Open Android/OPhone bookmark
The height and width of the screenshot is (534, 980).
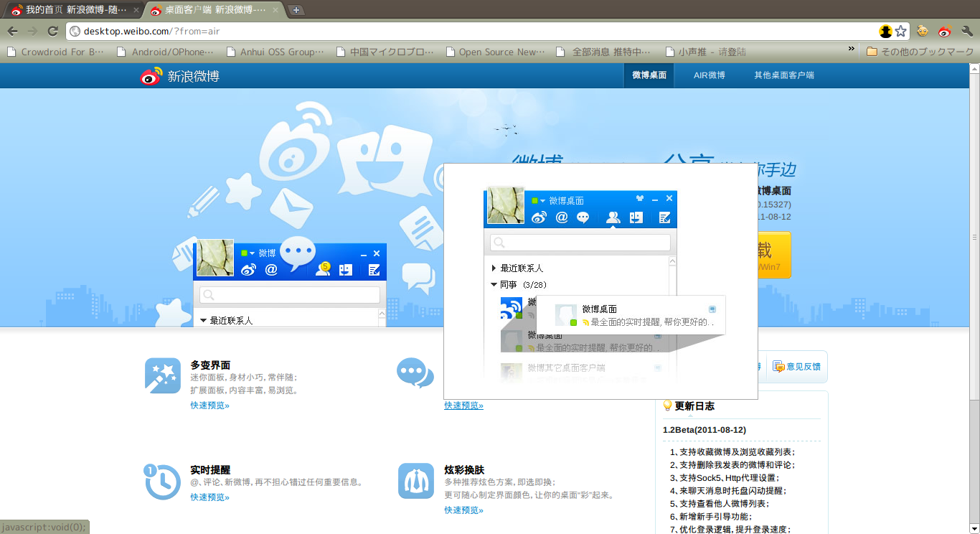tap(166, 52)
